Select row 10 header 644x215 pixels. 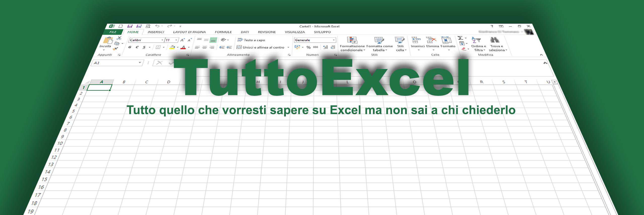[60, 143]
